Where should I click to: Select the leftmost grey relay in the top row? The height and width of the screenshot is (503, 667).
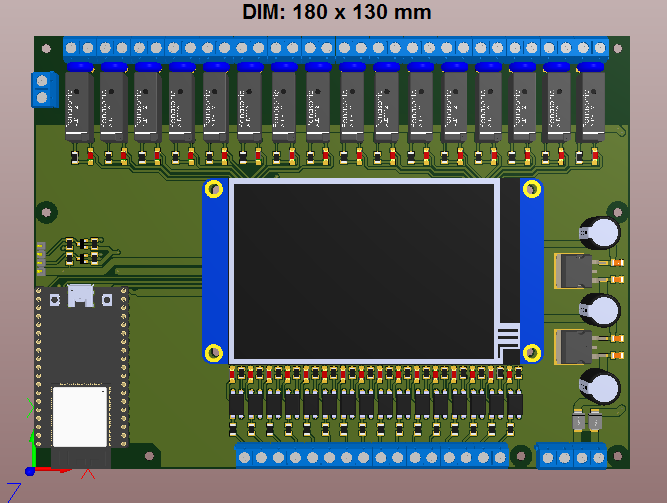(80, 106)
